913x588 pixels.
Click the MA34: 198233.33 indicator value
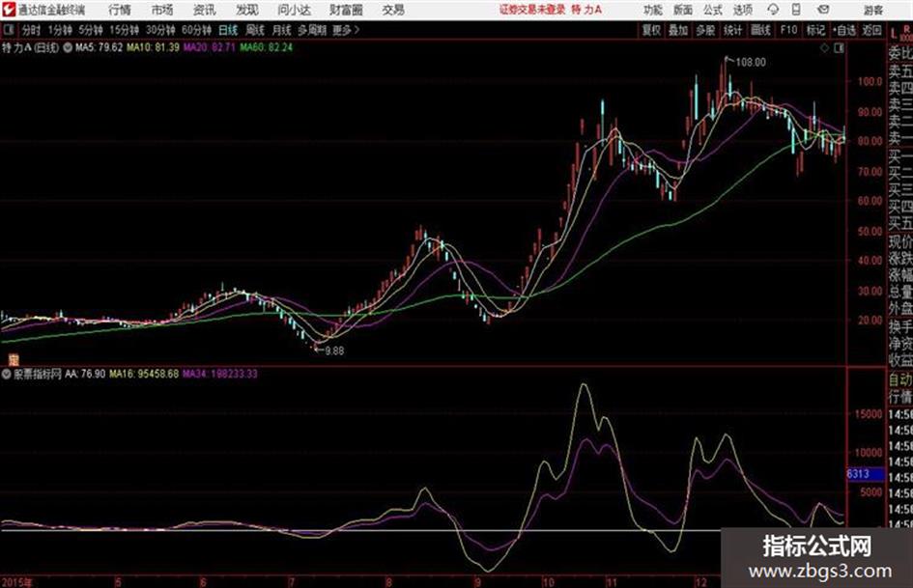(x=220, y=374)
